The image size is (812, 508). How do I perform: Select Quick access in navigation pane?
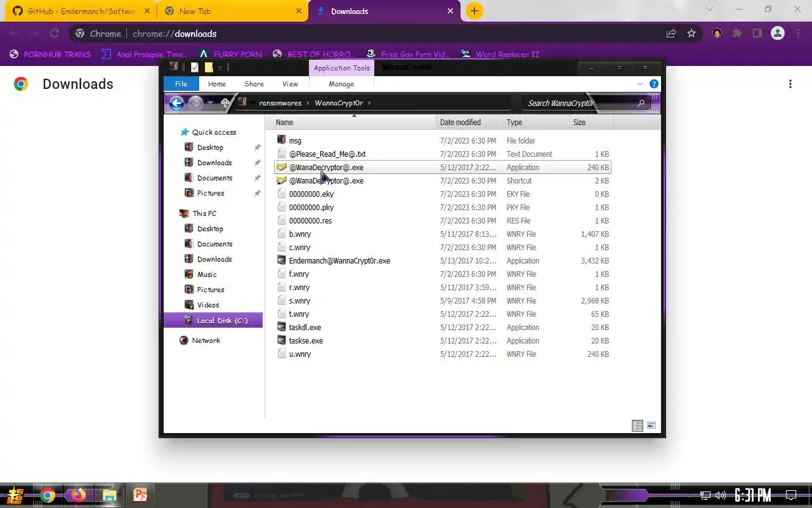(x=208, y=132)
